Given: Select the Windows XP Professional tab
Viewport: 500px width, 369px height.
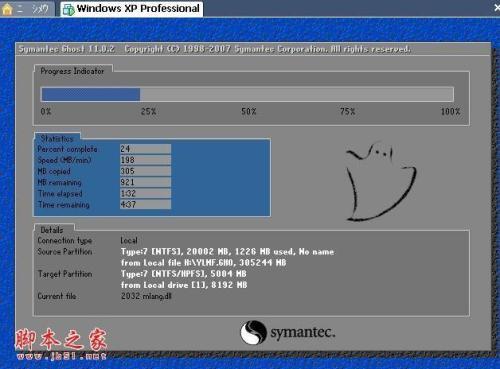Looking at the screenshot, I should tap(132, 8).
